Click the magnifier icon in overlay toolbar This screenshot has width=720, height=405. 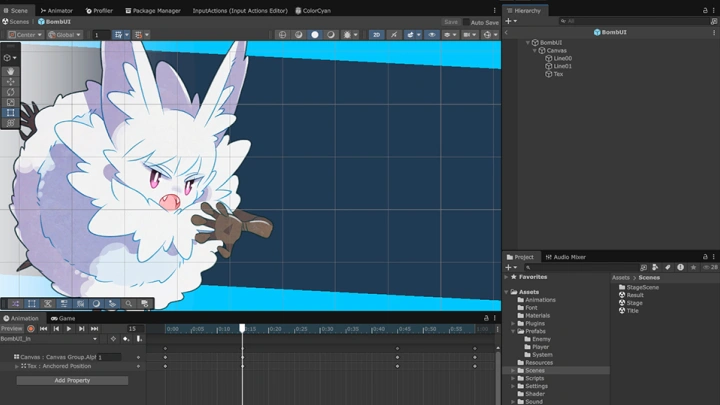(129, 304)
